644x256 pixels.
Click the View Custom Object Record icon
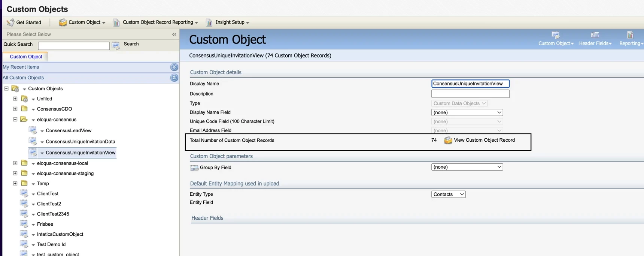click(x=448, y=141)
